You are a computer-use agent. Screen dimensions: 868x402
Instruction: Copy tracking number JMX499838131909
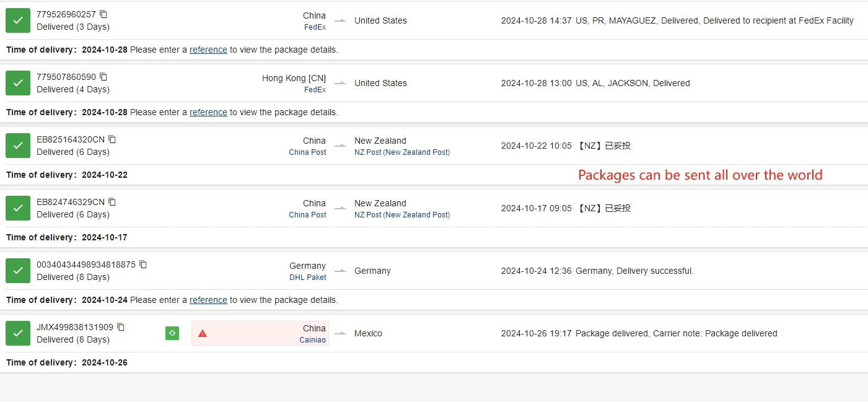(x=121, y=327)
